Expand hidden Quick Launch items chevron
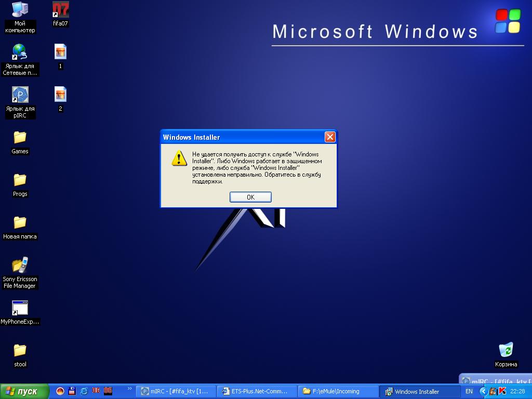532x399 pixels. tap(129, 388)
